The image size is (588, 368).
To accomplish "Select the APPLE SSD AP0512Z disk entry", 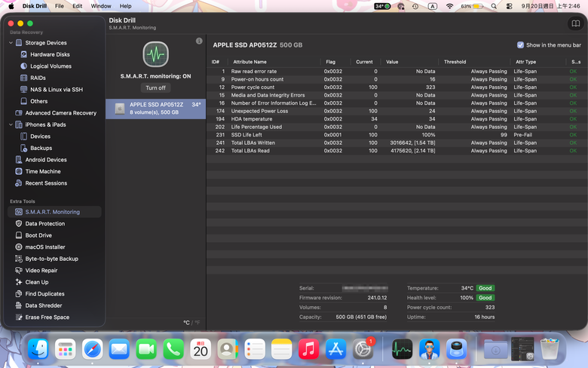I will pyautogui.click(x=155, y=109).
